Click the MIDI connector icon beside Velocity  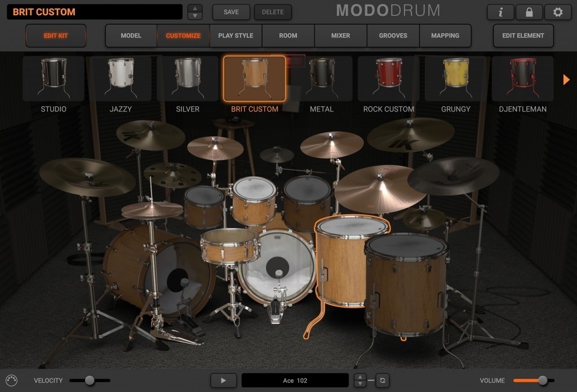point(11,380)
